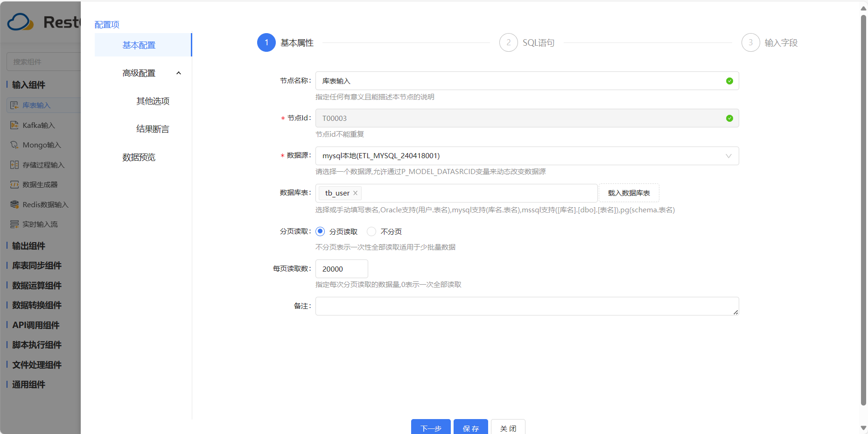Expand the 输入组件 group

(28, 85)
